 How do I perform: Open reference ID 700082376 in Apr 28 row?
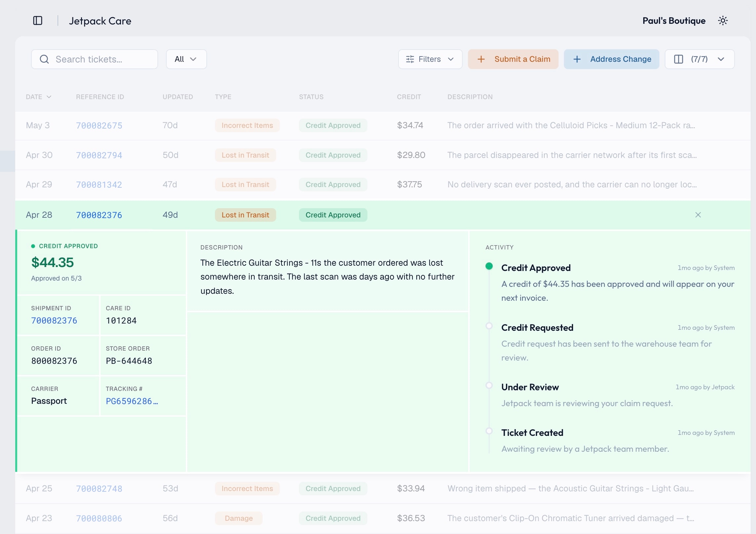tap(99, 215)
